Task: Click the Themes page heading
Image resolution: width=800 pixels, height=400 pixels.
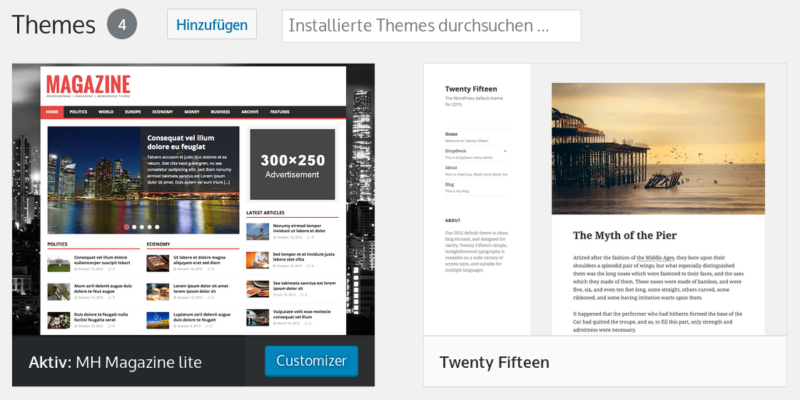Action: point(54,24)
